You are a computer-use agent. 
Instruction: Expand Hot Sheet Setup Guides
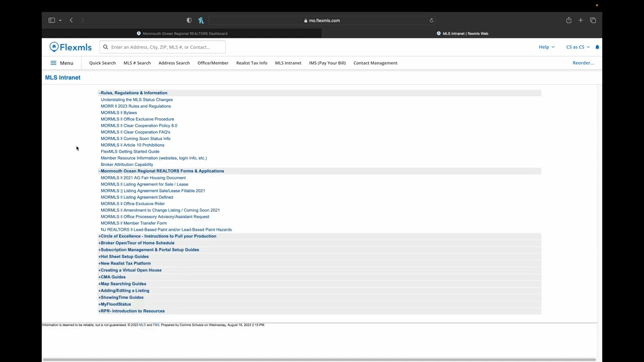(x=123, y=256)
